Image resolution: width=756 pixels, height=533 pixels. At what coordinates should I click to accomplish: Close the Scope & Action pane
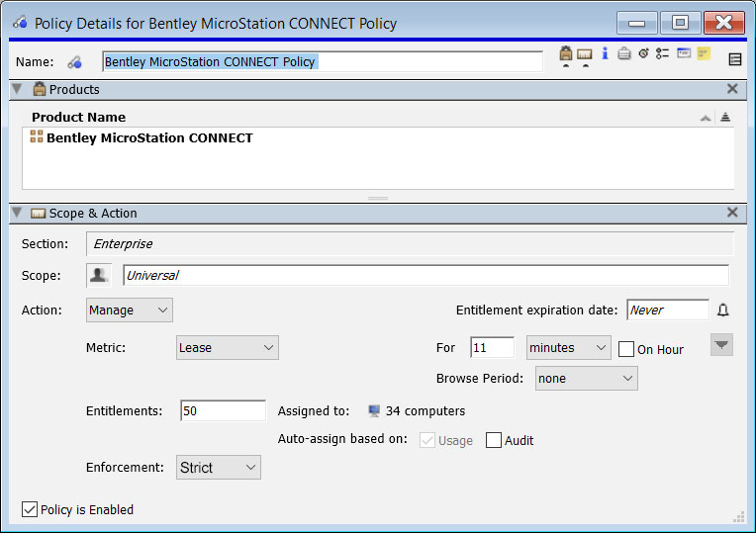pos(732,213)
